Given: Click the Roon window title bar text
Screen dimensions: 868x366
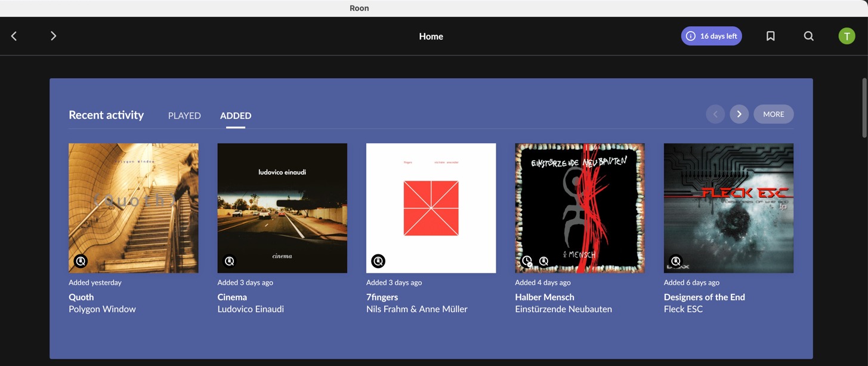Looking at the screenshot, I should click(x=359, y=8).
